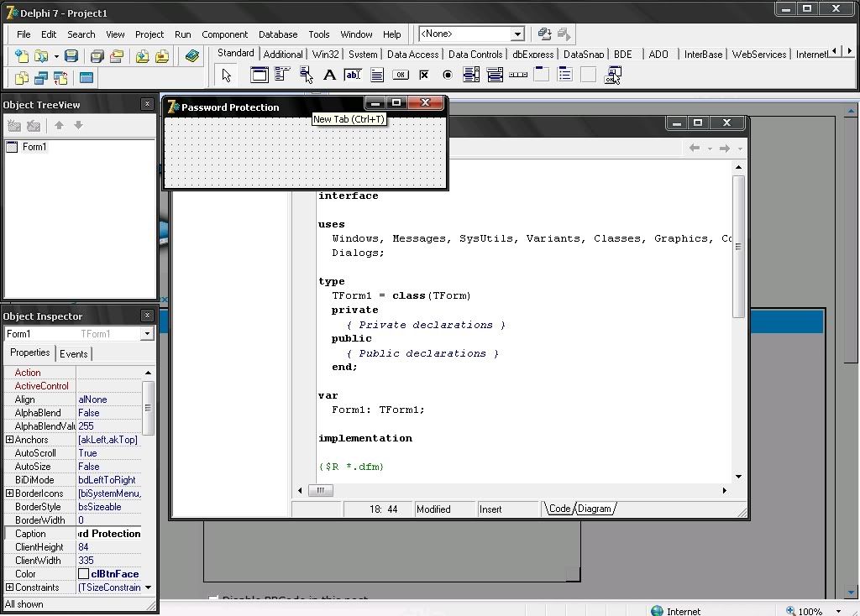Switch to the Events tab

click(74, 354)
